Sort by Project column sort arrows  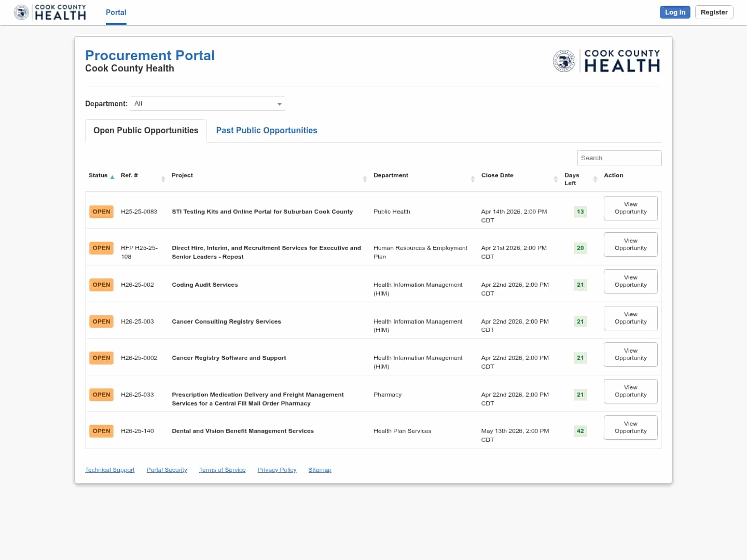click(x=365, y=179)
